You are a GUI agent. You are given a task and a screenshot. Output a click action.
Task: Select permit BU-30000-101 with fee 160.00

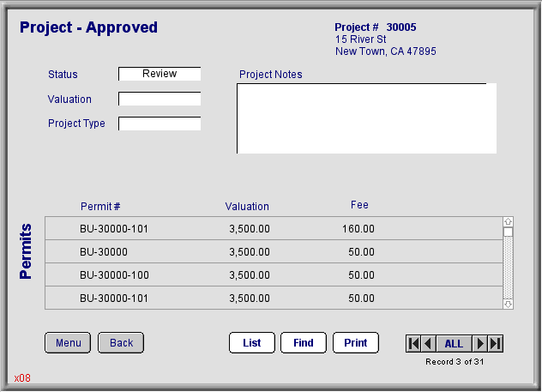tap(274, 228)
